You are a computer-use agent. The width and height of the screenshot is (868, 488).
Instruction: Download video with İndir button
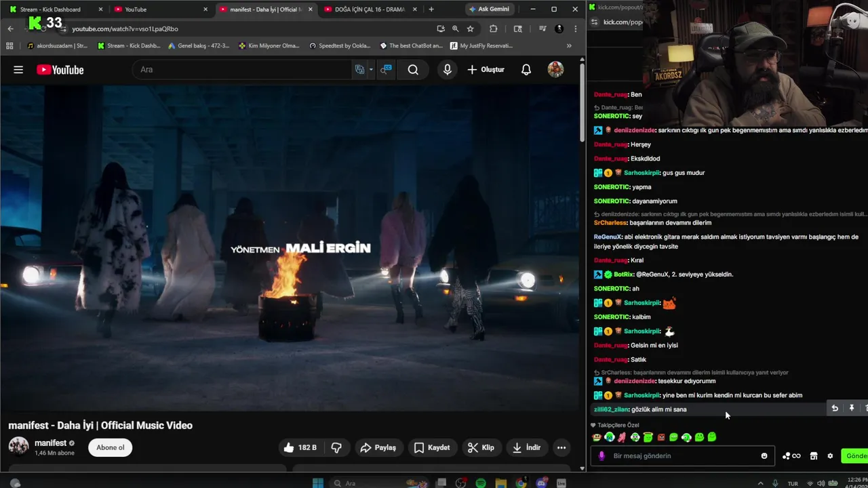tap(526, 447)
